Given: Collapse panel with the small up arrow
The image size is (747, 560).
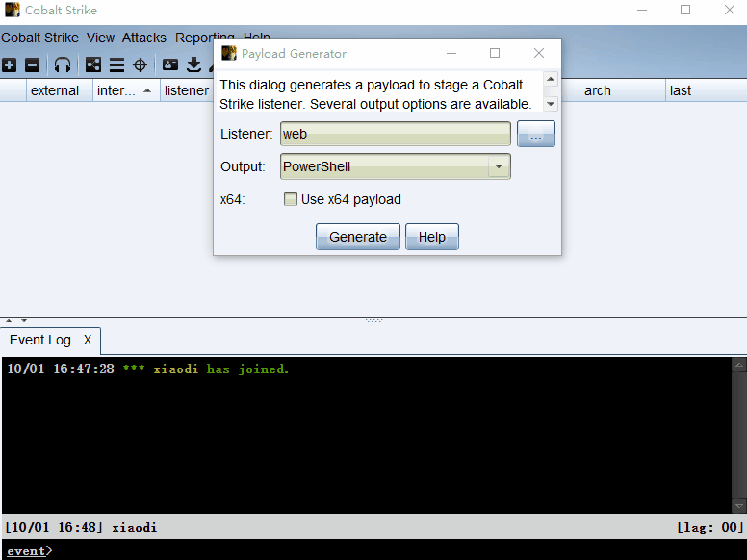Looking at the screenshot, I should (x=9, y=321).
